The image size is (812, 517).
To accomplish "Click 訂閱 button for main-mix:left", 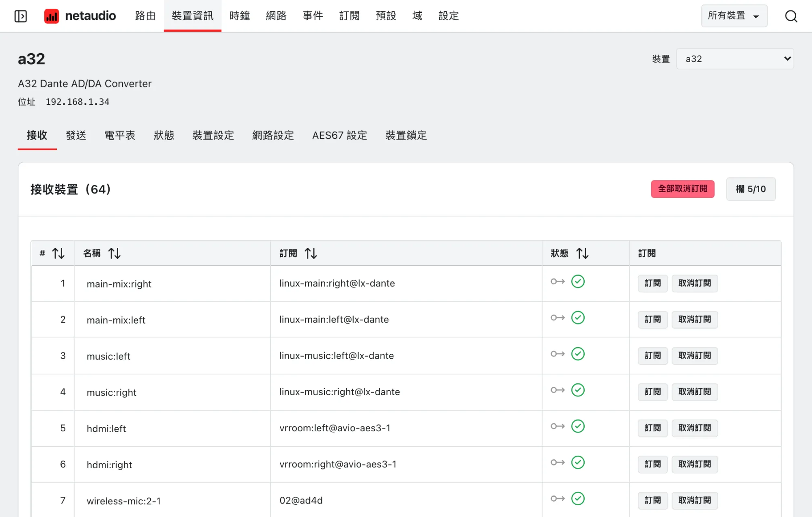I will tap(652, 319).
